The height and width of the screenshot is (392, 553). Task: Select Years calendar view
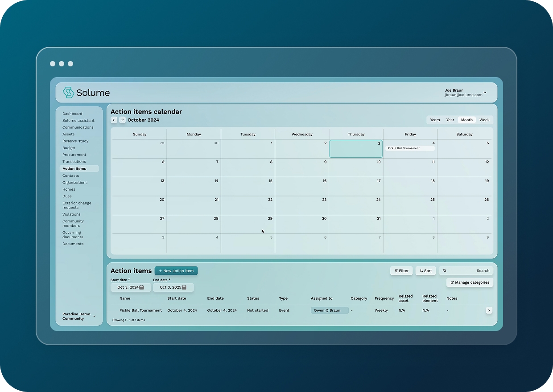[x=435, y=120]
